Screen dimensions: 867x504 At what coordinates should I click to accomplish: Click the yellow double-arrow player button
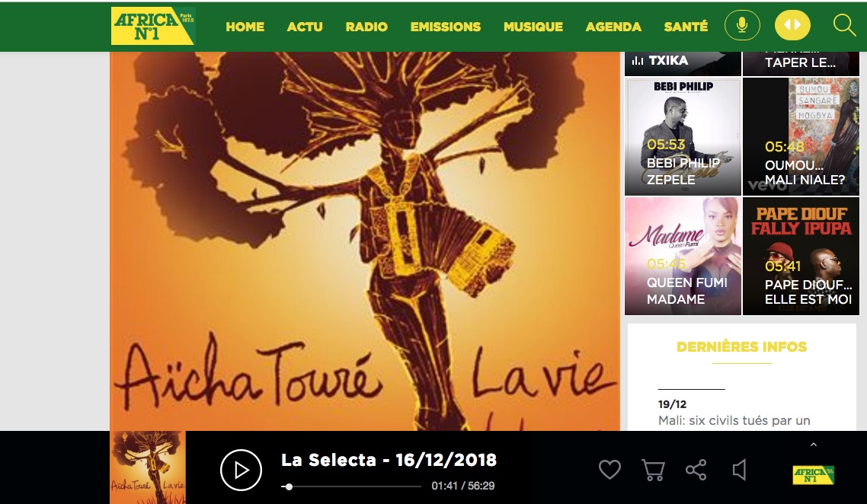coord(792,25)
